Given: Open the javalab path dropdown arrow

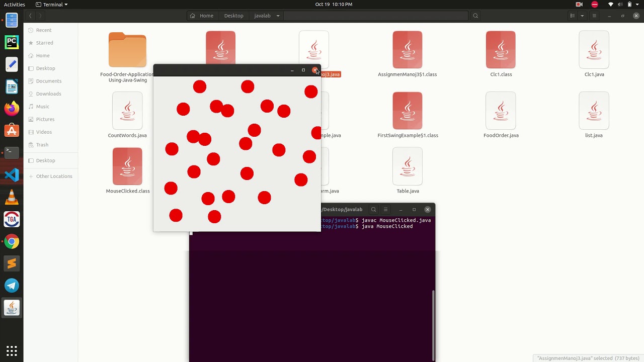Looking at the screenshot, I should pyautogui.click(x=278, y=16).
